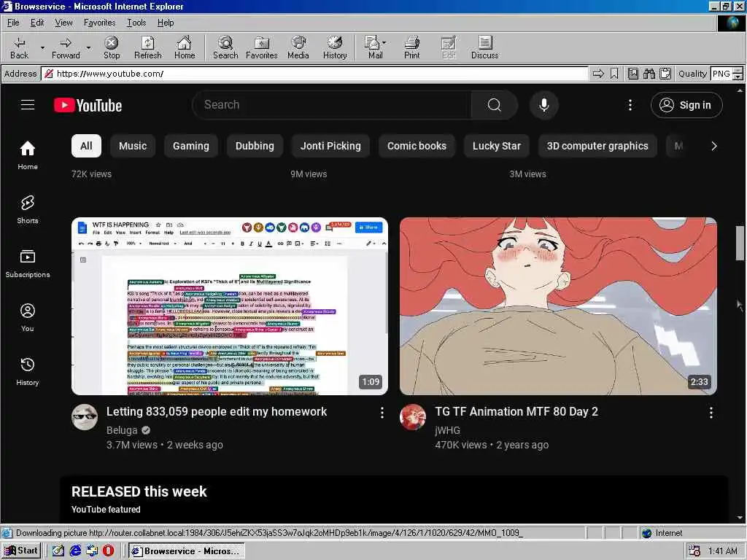Select the Dubbing filter chip
The height and width of the screenshot is (560, 747).
click(x=255, y=146)
